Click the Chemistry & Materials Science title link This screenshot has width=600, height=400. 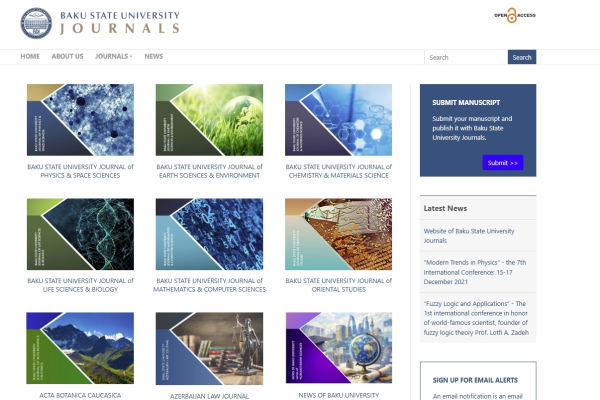[x=339, y=171]
